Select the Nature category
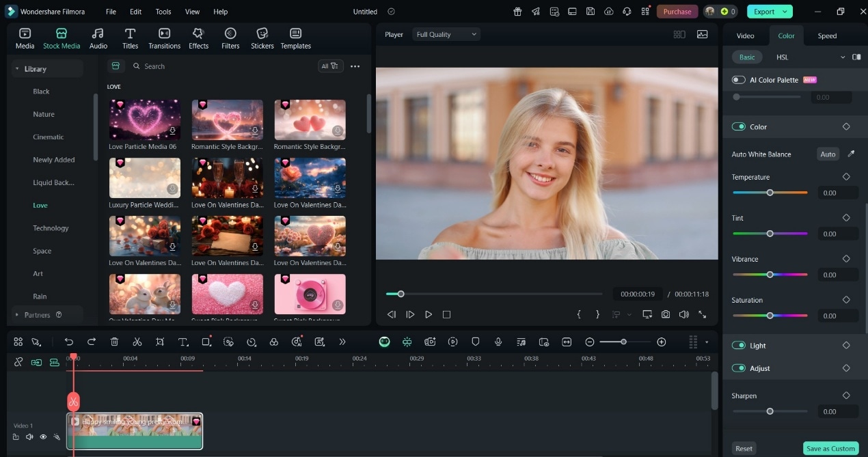Viewport: 868px width, 457px height. [x=44, y=114]
